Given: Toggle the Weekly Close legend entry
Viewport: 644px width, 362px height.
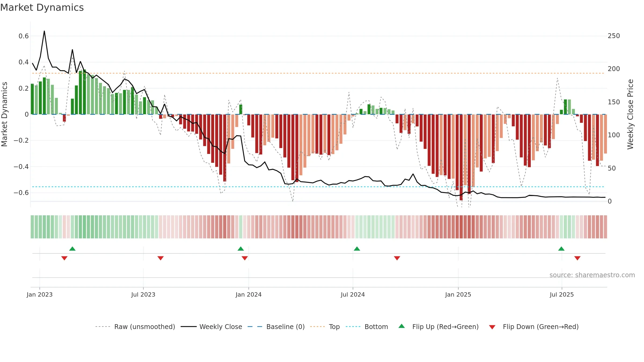Looking at the screenshot, I should (x=211, y=327).
